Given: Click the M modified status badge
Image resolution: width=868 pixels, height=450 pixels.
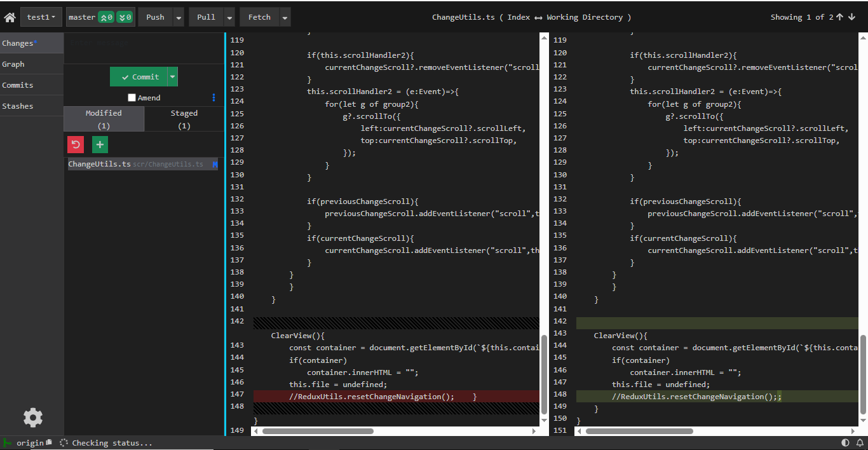Looking at the screenshot, I should click(215, 164).
